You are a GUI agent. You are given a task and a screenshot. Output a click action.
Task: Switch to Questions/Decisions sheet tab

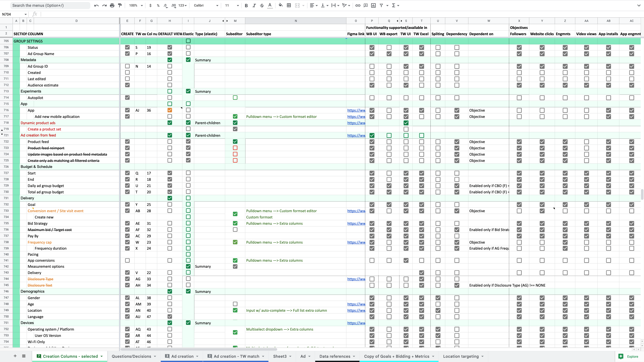[x=131, y=356]
